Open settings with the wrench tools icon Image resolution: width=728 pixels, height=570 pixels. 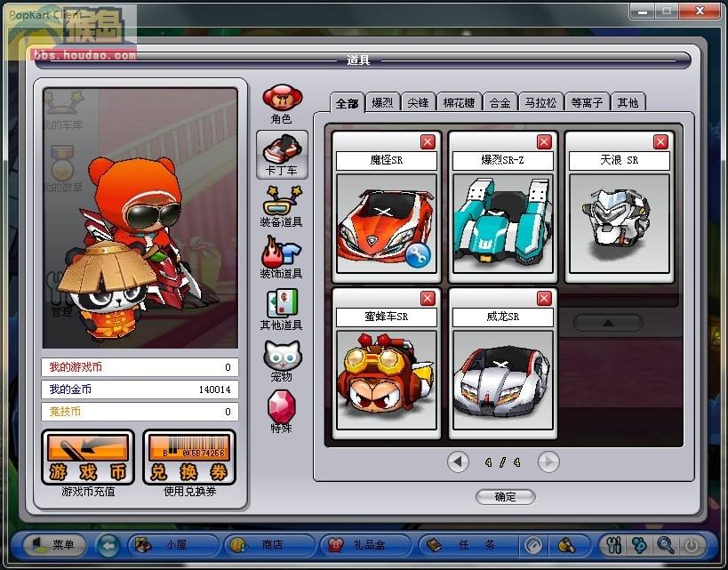pyautogui.click(x=613, y=545)
